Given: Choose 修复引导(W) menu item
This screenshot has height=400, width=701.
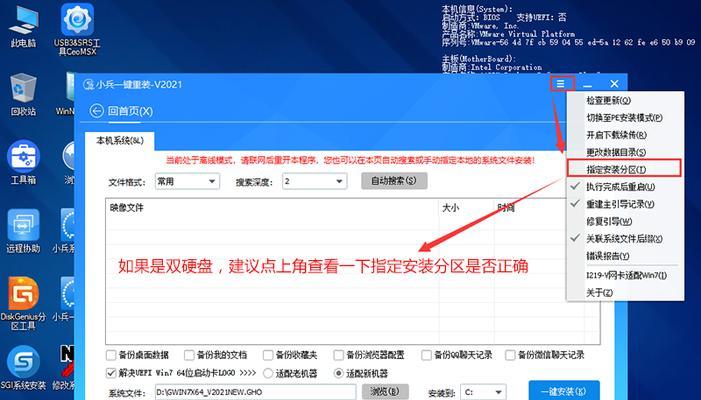Looking at the screenshot, I should pyautogui.click(x=625, y=221).
